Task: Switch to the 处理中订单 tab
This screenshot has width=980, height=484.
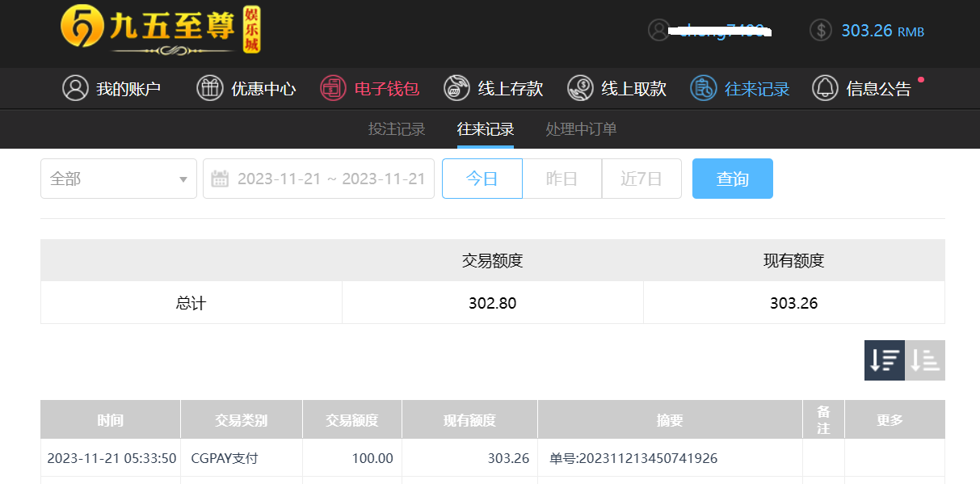Action: 581,129
